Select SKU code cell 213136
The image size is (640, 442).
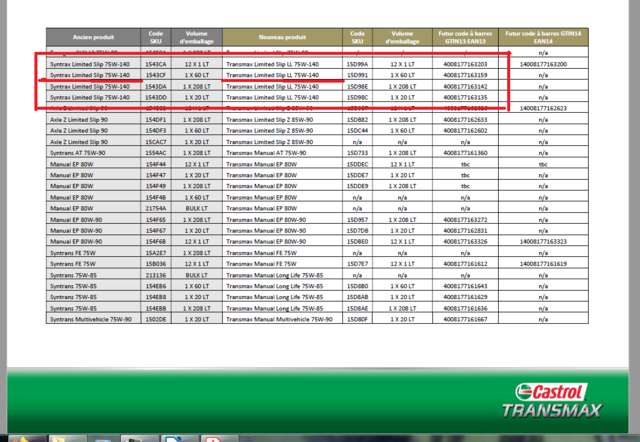click(156, 275)
